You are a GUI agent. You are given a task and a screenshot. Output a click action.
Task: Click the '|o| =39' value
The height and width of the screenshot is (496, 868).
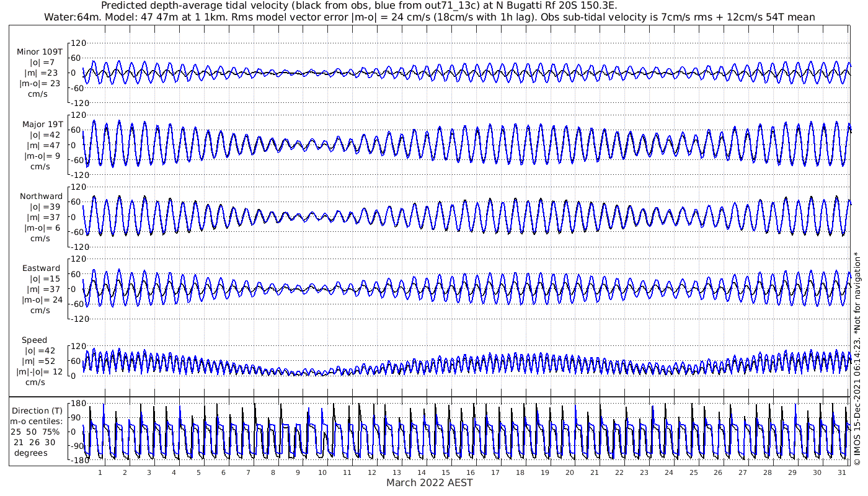tap(43, 207)
